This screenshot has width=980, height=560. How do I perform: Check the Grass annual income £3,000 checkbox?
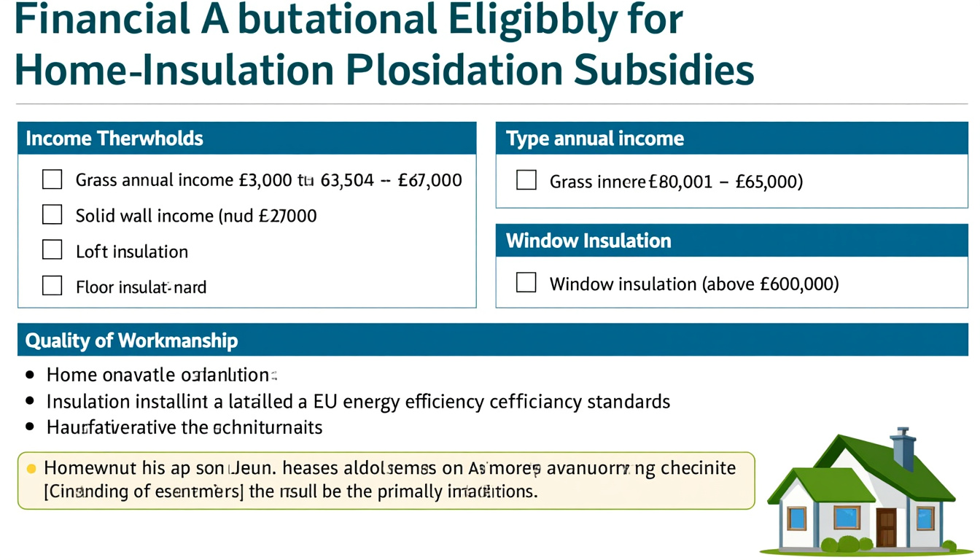tap(52, 179)
